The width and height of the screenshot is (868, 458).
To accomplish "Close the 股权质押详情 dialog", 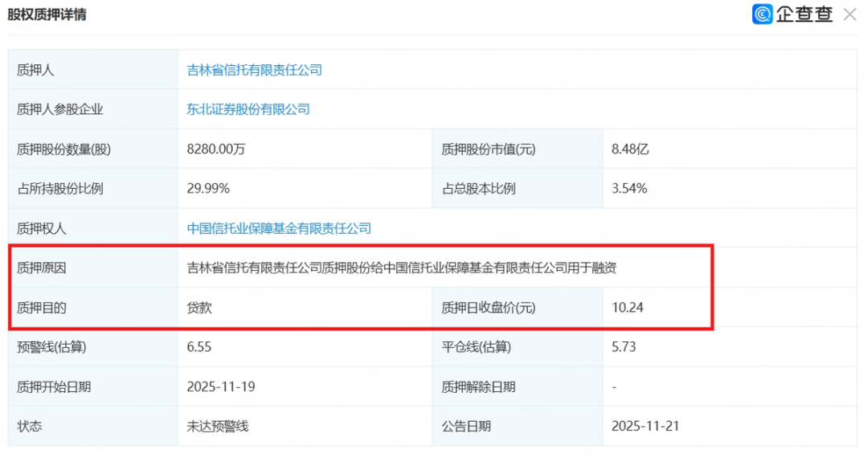I will click(850, 14).
